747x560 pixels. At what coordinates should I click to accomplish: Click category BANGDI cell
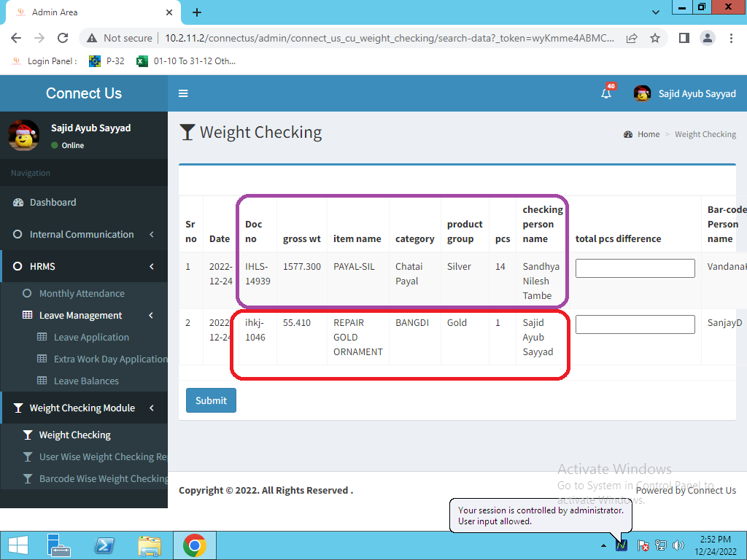coord(412,322)
